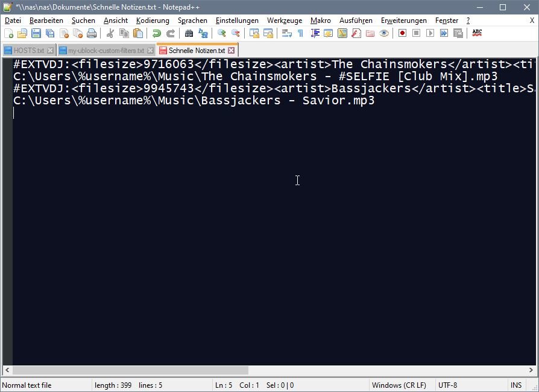Open the Function List icon
Viewport: 539px width, 392px height.
click(356, 33)
